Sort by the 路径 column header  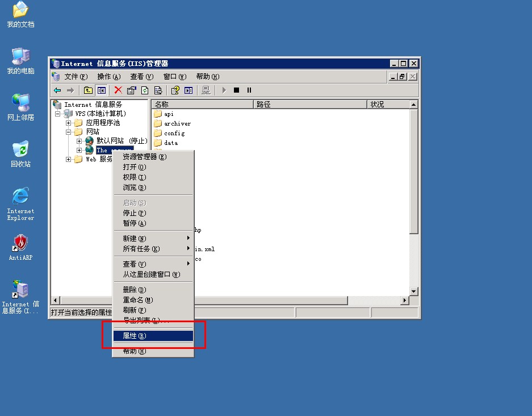tap(310, 104)
